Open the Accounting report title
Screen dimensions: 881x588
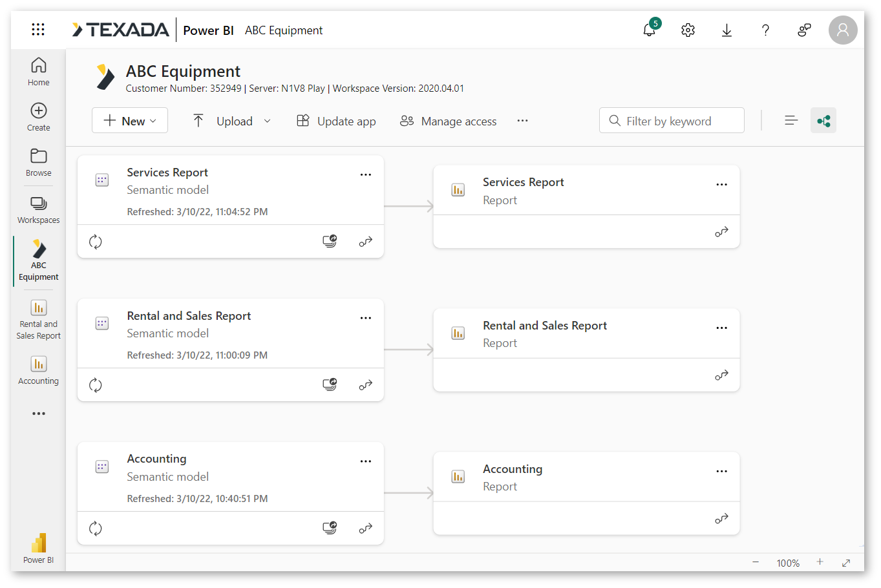(x=513, y=469)
